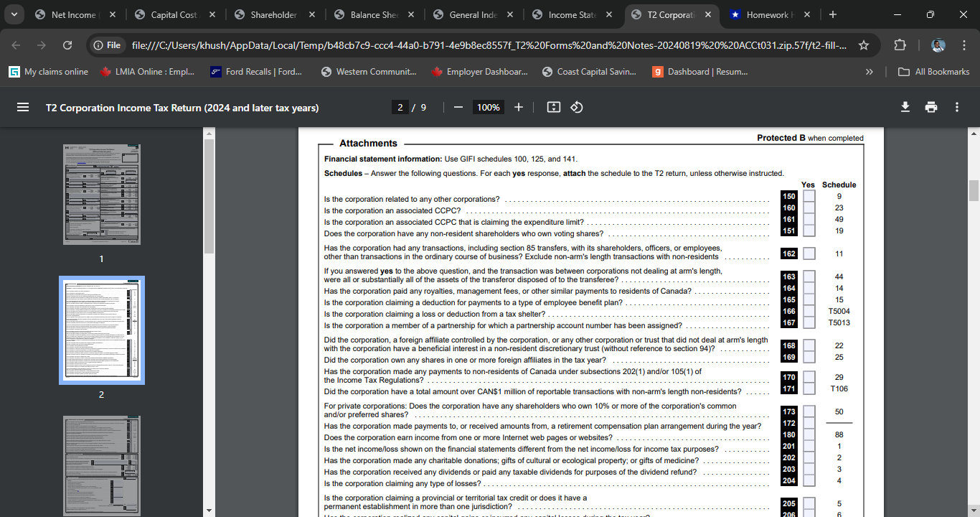Switch to the General Index tab
This screenshot has height=517, width=980.
[471, 14]
